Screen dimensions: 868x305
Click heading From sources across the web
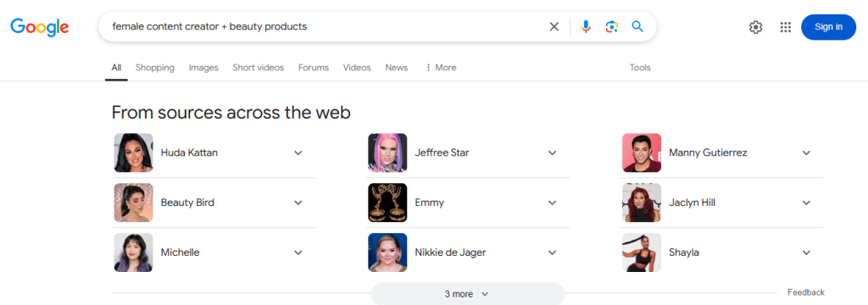coord(231,113)
